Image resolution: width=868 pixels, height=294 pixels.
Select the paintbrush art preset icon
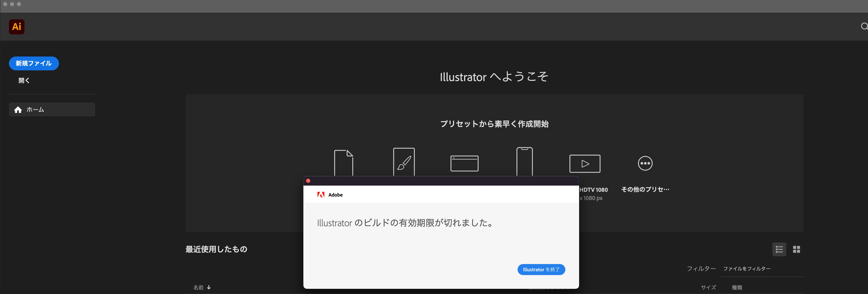tap(404, 162)
